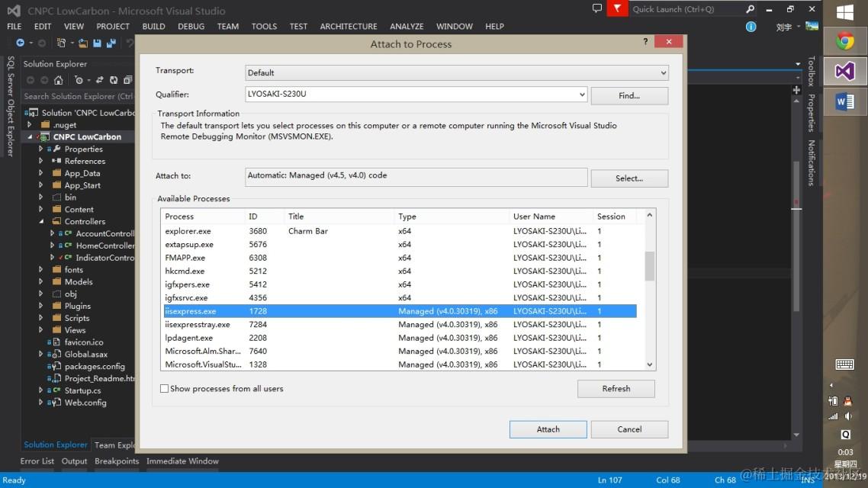This screenshot has width=868, height=488.
Task: Click the Attach button
Action: point(548,429)
